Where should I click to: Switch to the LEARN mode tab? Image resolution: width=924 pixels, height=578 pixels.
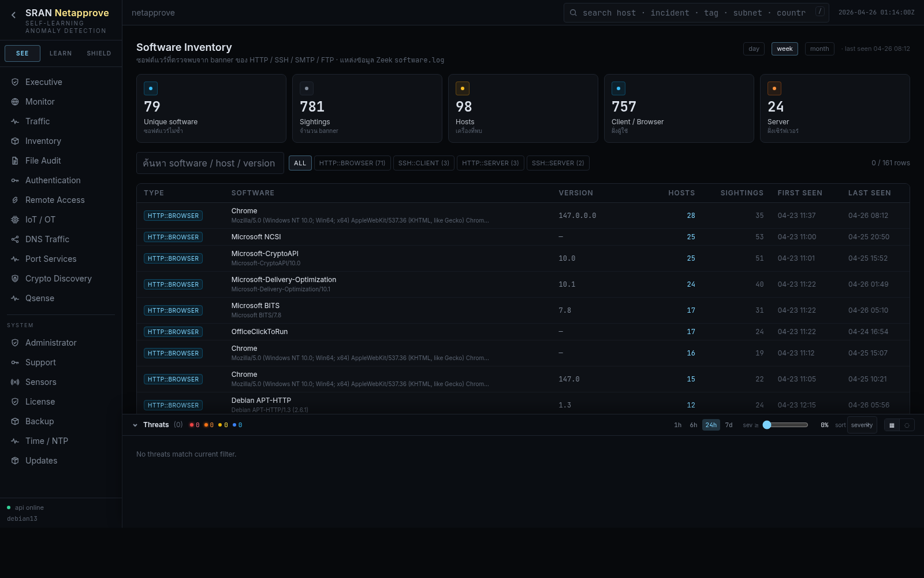tap(60, 53)
